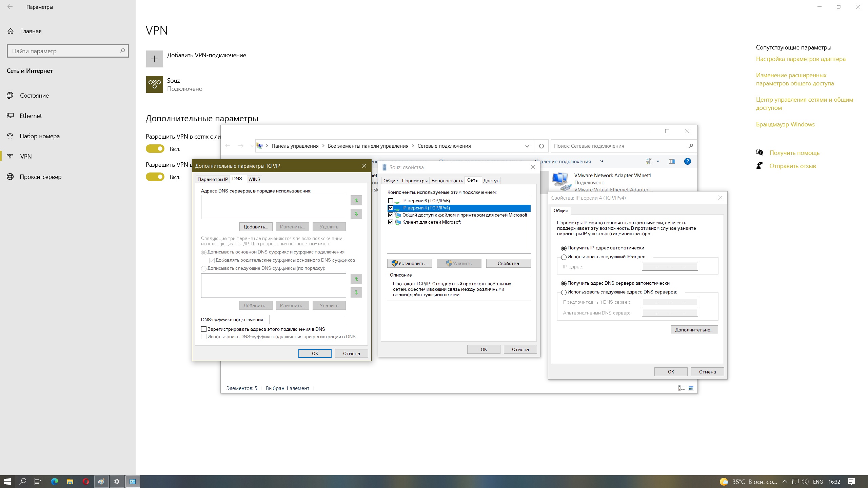Open Брандмауэр Windows link
The width and height of the screenshot is (868, 488).
(x=785, y=124)
